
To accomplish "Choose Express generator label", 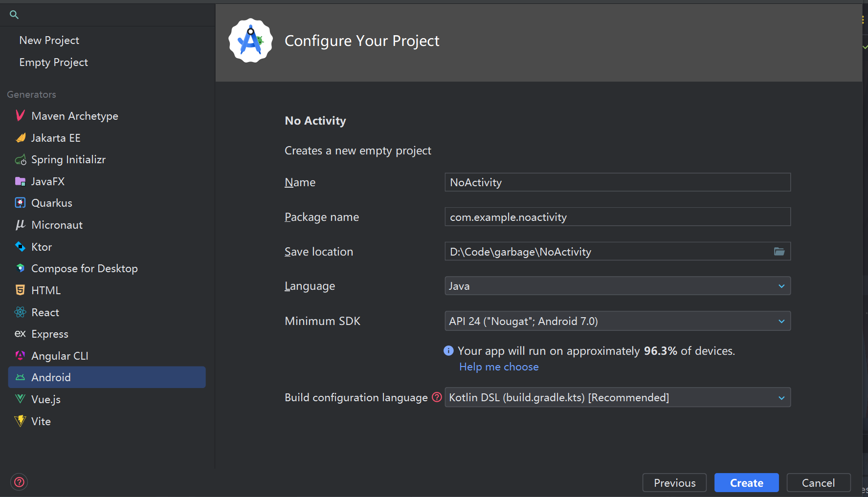I will (x=50, y=334).
